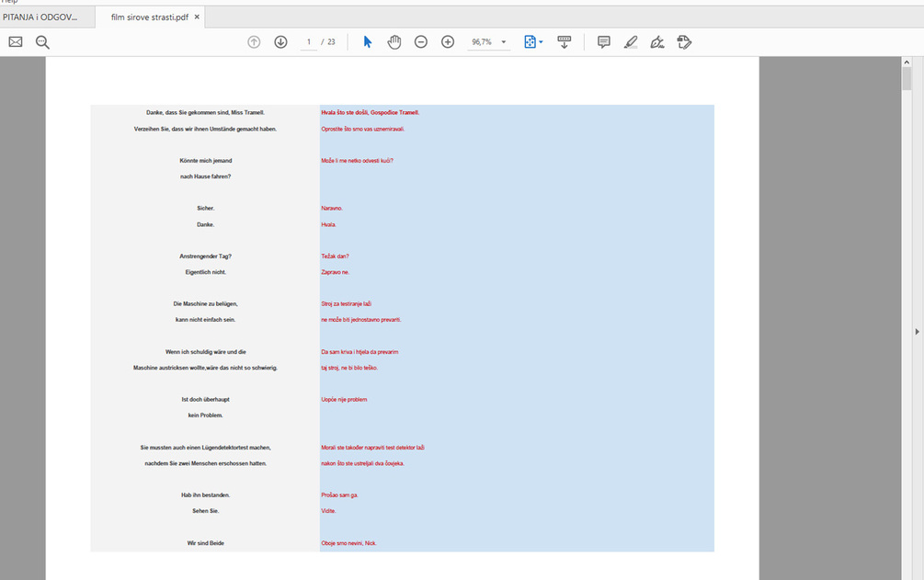Screen dimensions: 924x580
Task: Select the arrow selection tool
Action: [x=368, y=42]
